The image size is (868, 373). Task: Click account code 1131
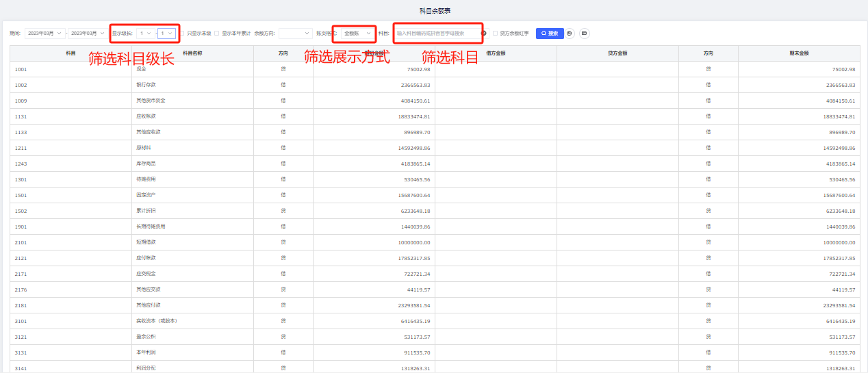click(x=21, y=116)
